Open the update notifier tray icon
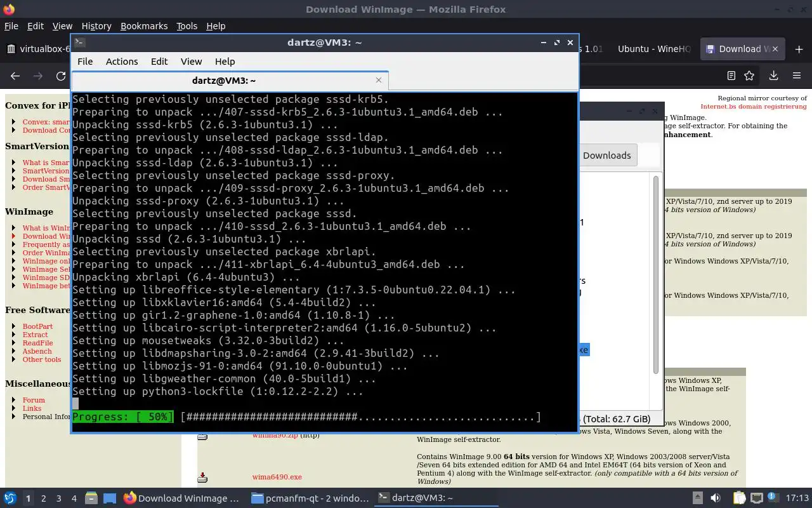The image size is (812, 508). 774,498
